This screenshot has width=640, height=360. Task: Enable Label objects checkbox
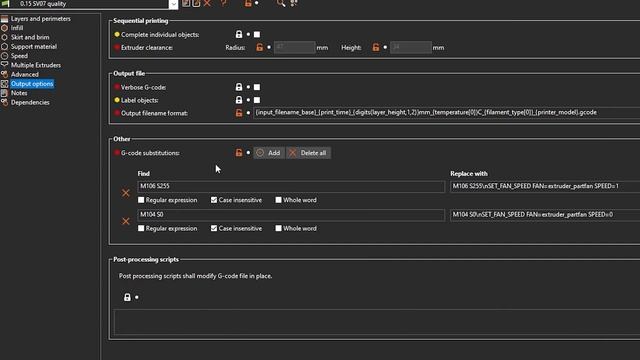[257, 100]
